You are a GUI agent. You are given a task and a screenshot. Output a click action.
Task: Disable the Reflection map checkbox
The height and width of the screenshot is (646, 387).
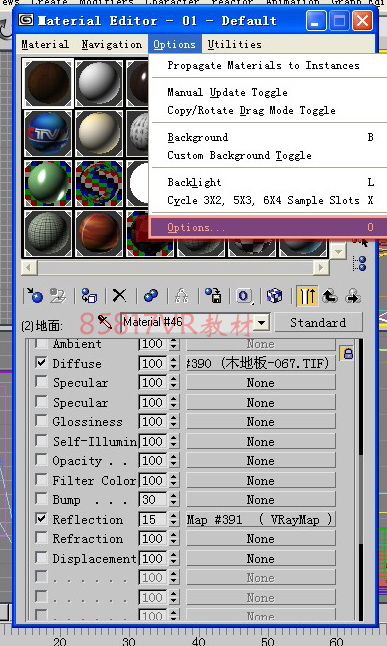41,519
